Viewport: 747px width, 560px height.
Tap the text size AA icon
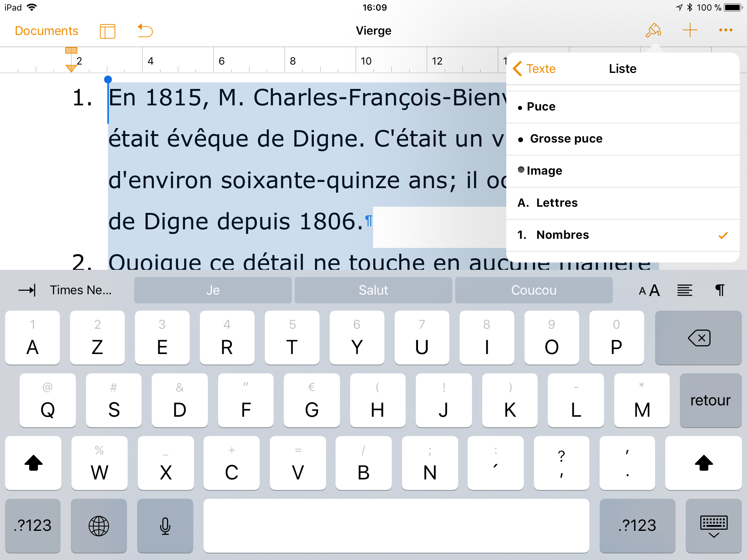[x=649, y=291]
